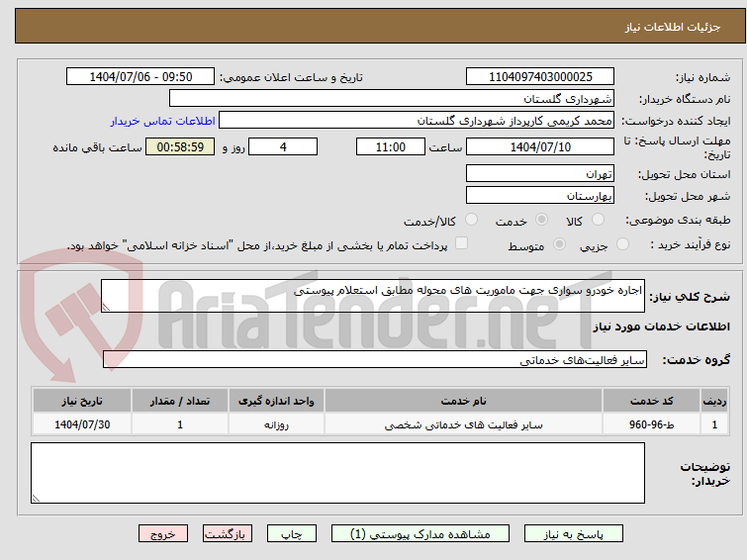
Task: Click the چاپ print button
Action: tap(292, 534)
